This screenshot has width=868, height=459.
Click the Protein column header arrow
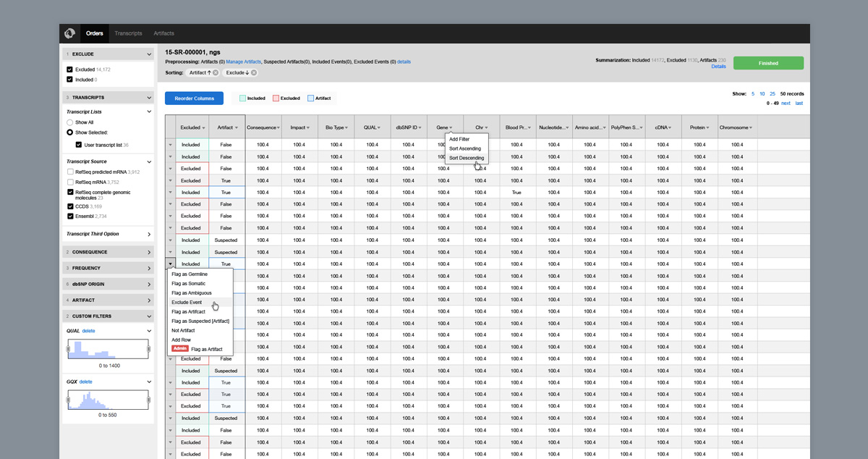click(x=706, y=128)
